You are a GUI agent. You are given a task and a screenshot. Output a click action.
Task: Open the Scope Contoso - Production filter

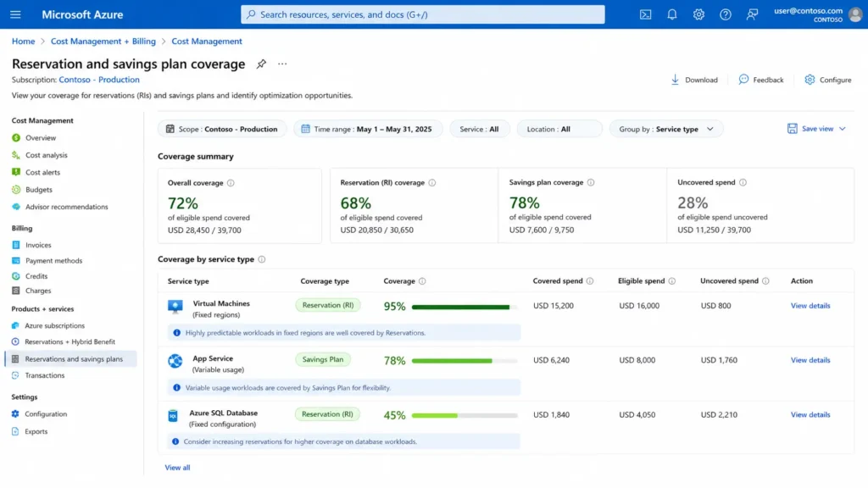click(222, 130)
